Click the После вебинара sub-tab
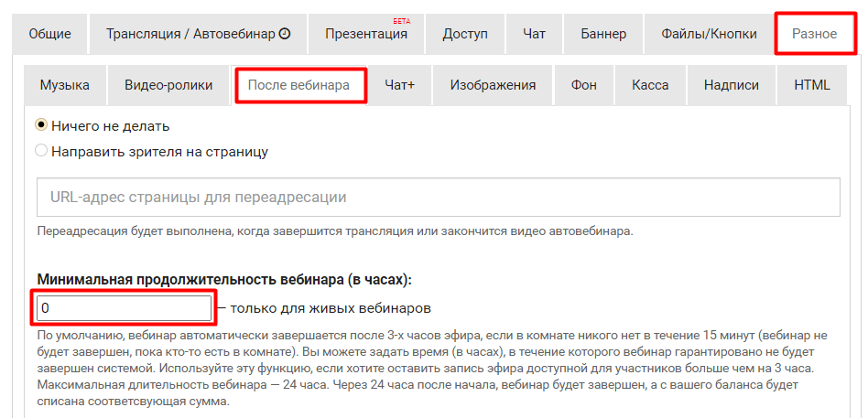868x418 pixels. (298, 85)
